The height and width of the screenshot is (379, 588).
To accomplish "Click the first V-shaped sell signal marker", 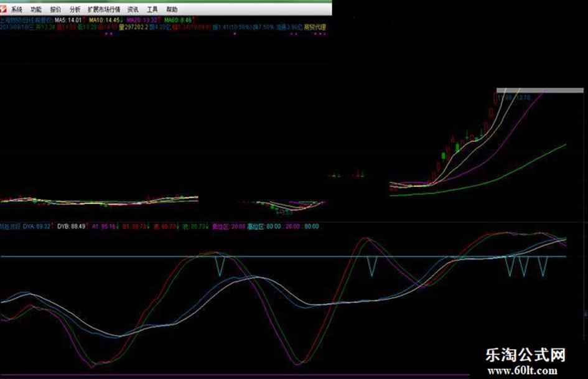I will (x=220, y=266).
